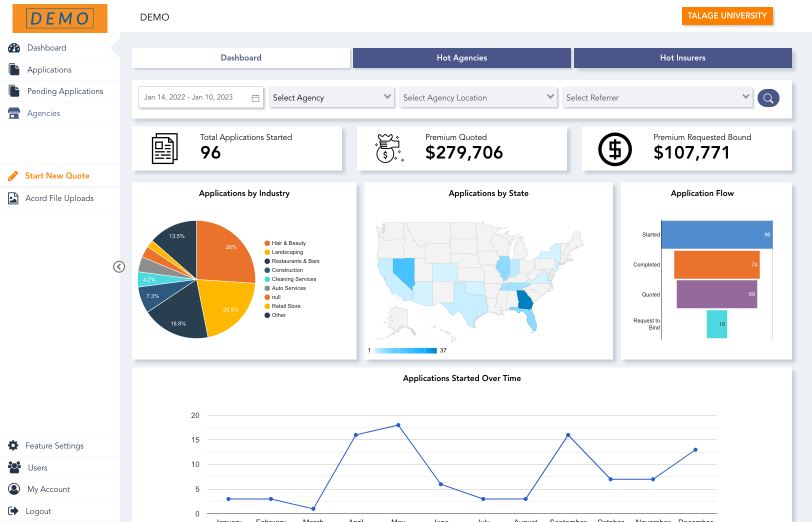812x522 pixels.
Task: Toggle Restaurants & Bars legend entry
Action: [292, 261]
